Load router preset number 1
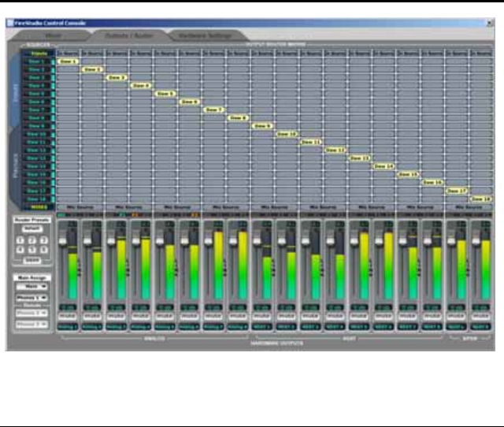This screenshot has height=427, width=504. pyautogui.click(x=20, y=239)
